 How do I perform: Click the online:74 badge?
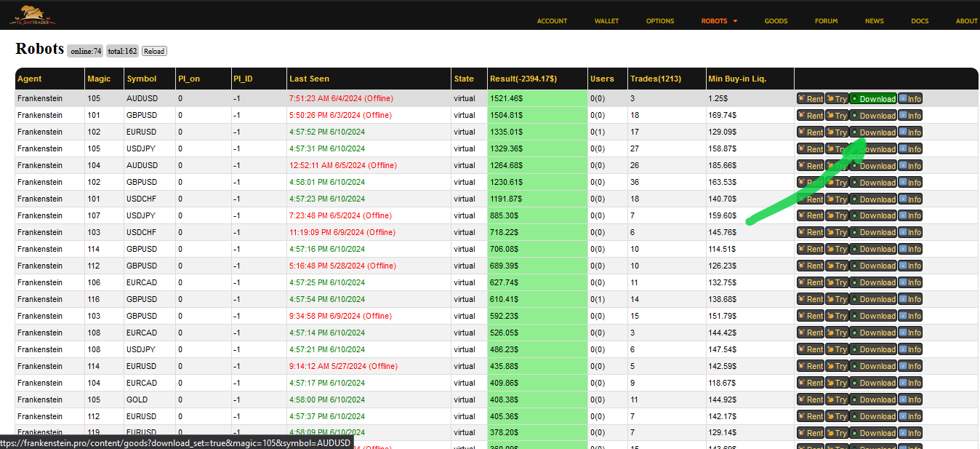point(86,51)
